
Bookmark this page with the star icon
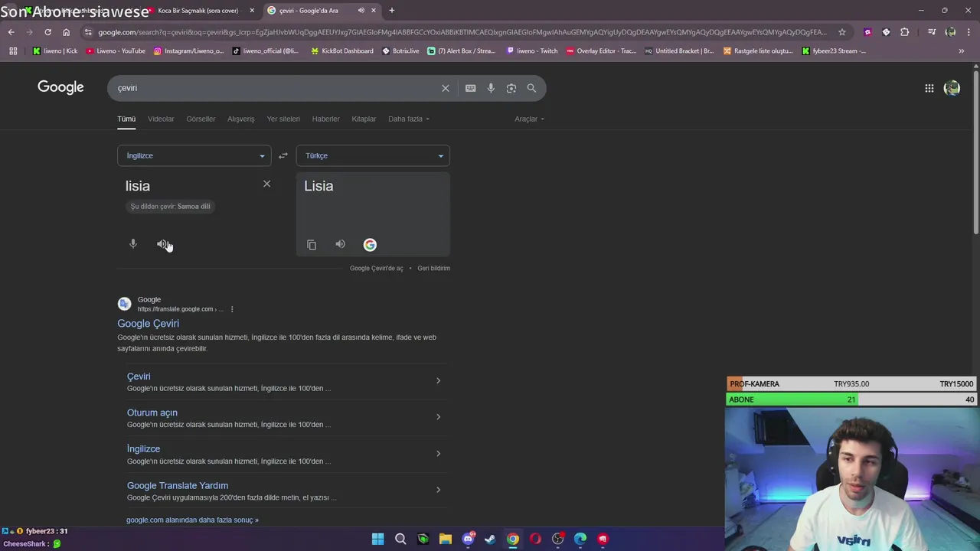(x=842, y=32)
